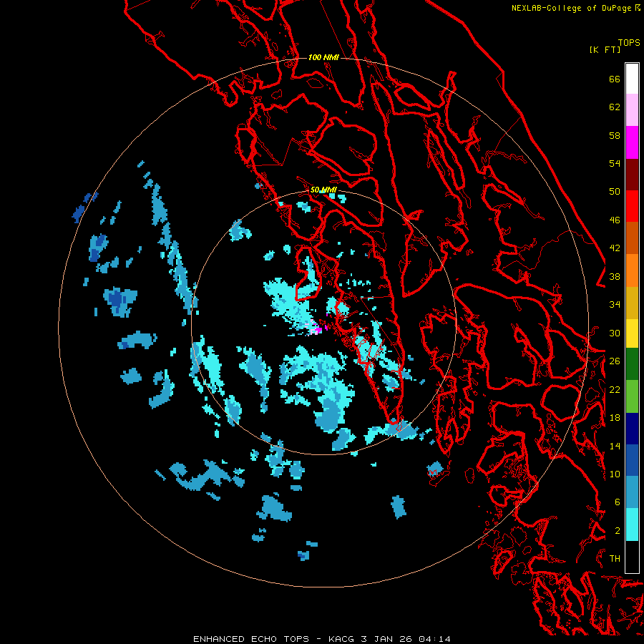Viewport: 644px width, 644px height.
Task: Click the 66 legend value
Action: (x=615, y=79)
